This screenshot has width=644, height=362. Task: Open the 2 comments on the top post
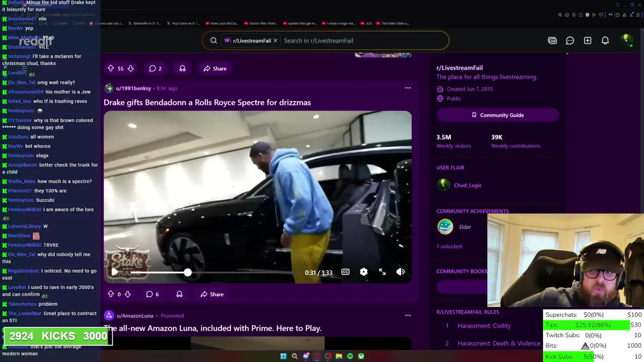tap(155, 68)
